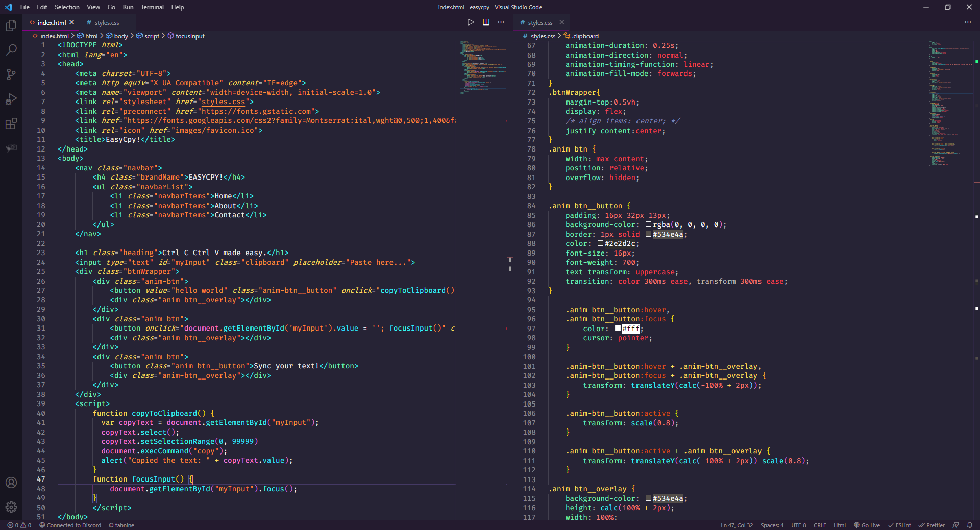Expand the script breadcrumb
This screenshot has height=530, width=980.
(152, 36)
